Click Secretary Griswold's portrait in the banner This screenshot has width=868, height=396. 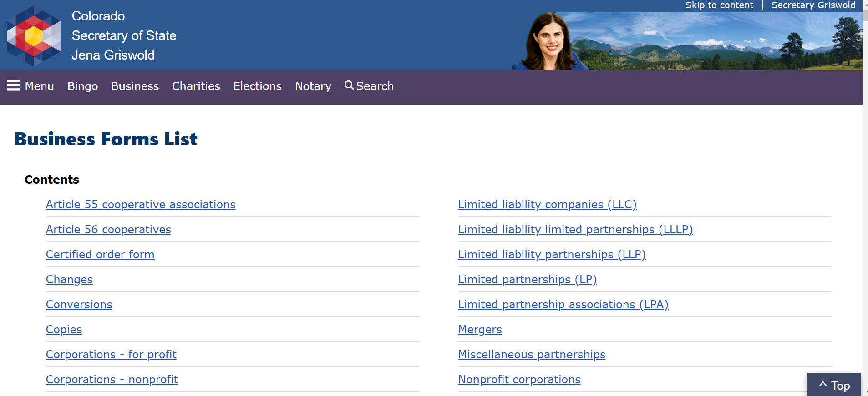pyautogui.click(x=549, y=42)
